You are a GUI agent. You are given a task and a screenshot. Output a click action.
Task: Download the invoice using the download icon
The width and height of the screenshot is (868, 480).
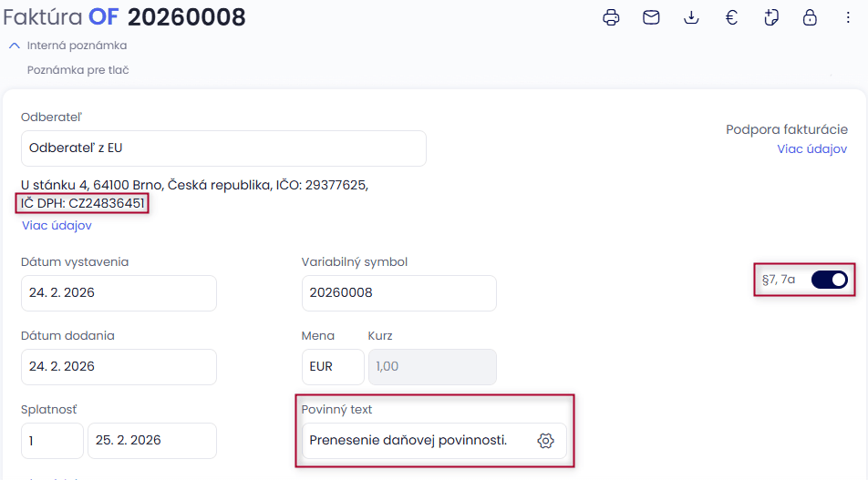pos(691,17)
